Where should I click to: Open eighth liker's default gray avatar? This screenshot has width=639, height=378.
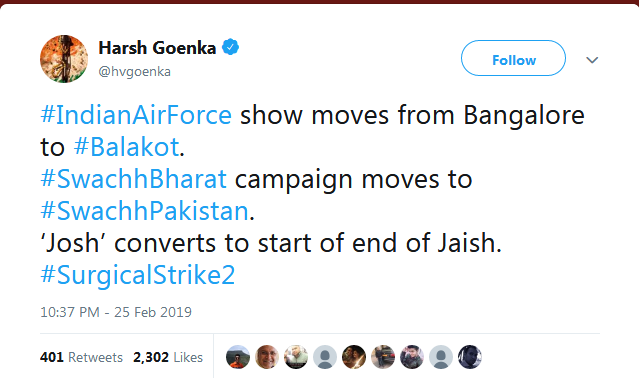[441, 357]
